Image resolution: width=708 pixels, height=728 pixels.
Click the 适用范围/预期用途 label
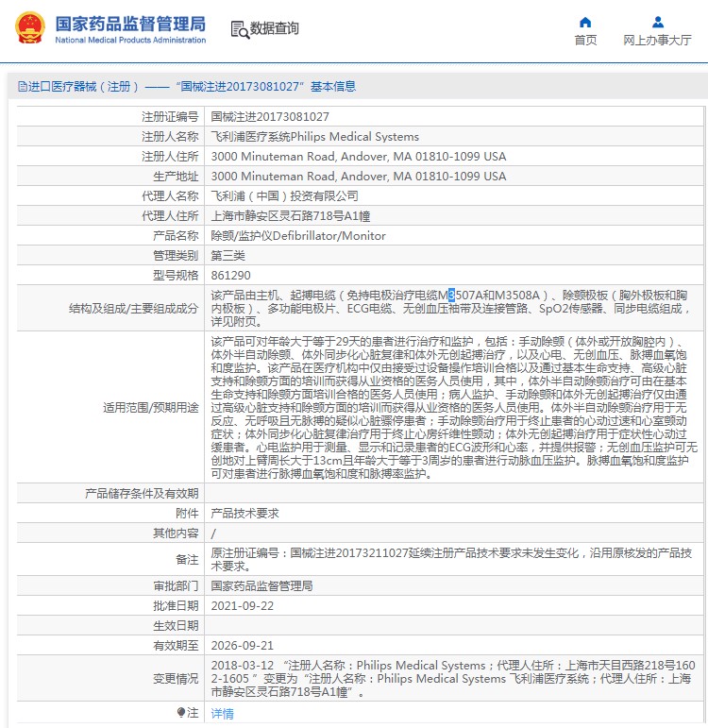click(151, 408)
